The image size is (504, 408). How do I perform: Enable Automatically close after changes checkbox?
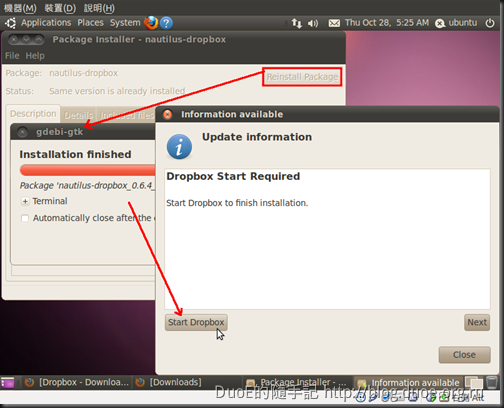[x=25, y=218]
